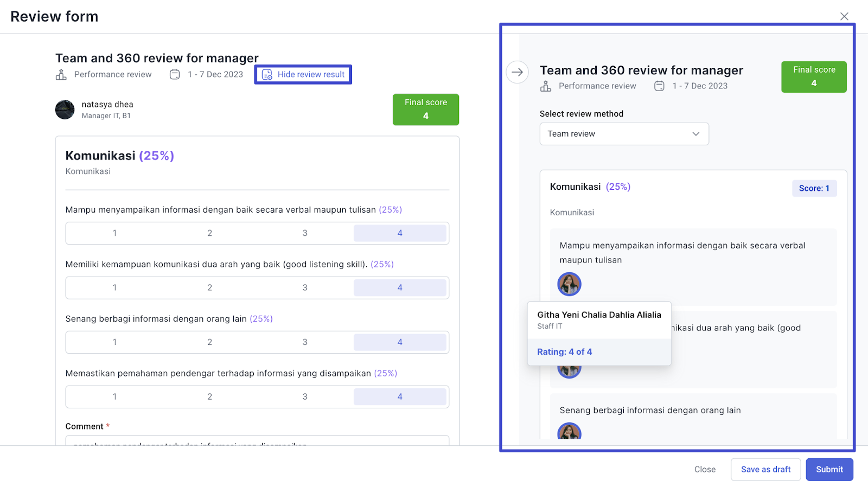Image resolution: width=868 pixels, height=493 pixels.
Task: Choose rating 4 for Memastikan pemahaman pendengar
Action: click(400, 397)
